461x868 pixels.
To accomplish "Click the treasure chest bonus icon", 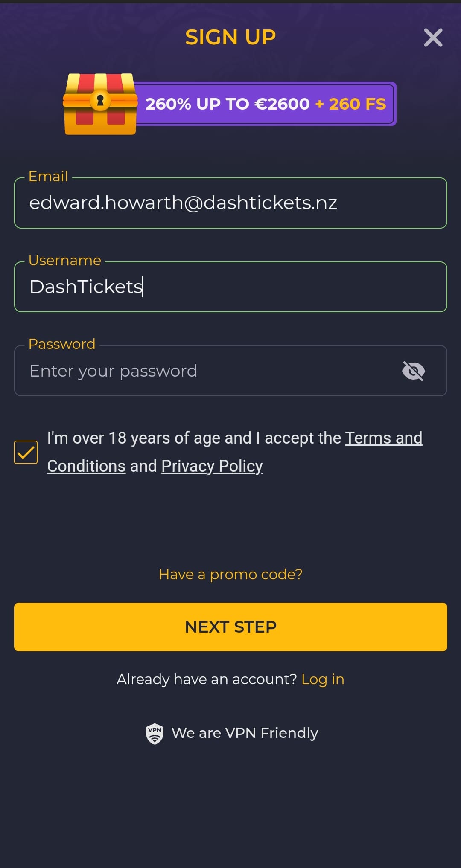I will tap(100, 104).
